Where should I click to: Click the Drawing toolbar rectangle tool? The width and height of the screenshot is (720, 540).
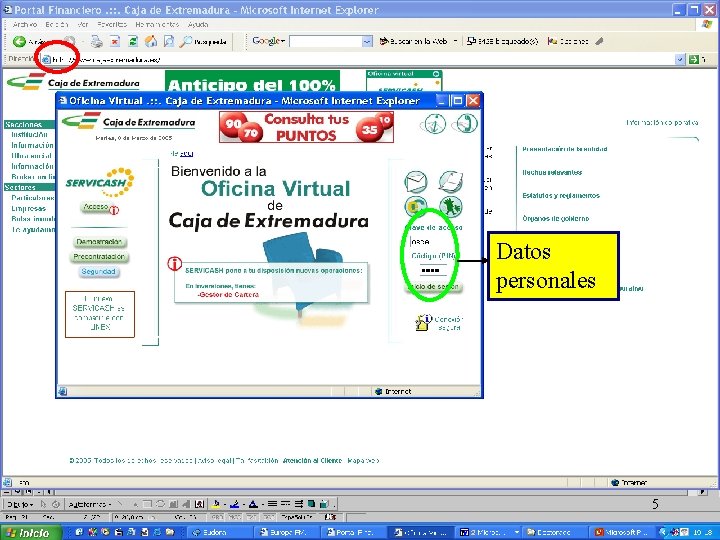pos(146,504)
